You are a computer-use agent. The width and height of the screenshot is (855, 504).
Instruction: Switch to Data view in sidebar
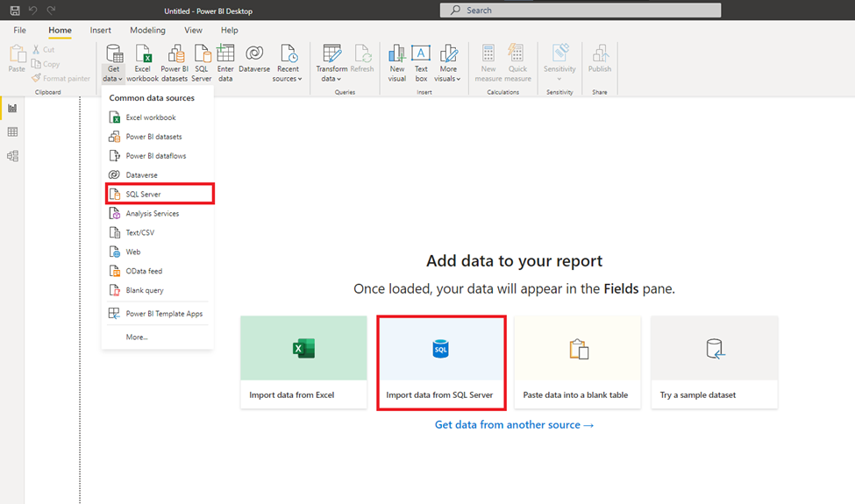coord(12,131)
